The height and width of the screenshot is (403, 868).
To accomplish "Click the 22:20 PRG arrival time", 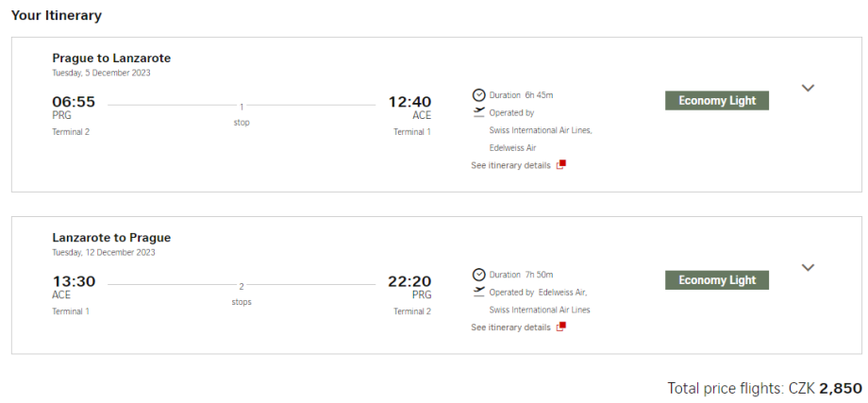I will (409, 281).
